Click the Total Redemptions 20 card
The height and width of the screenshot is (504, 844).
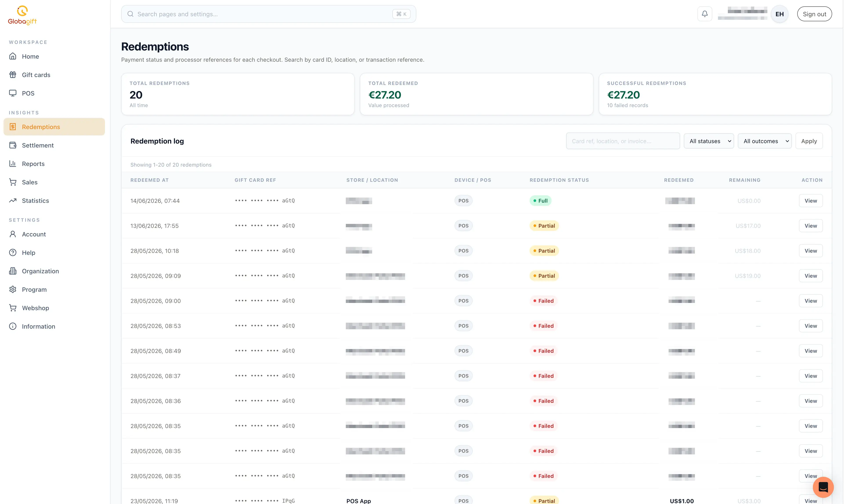point(238,94)
